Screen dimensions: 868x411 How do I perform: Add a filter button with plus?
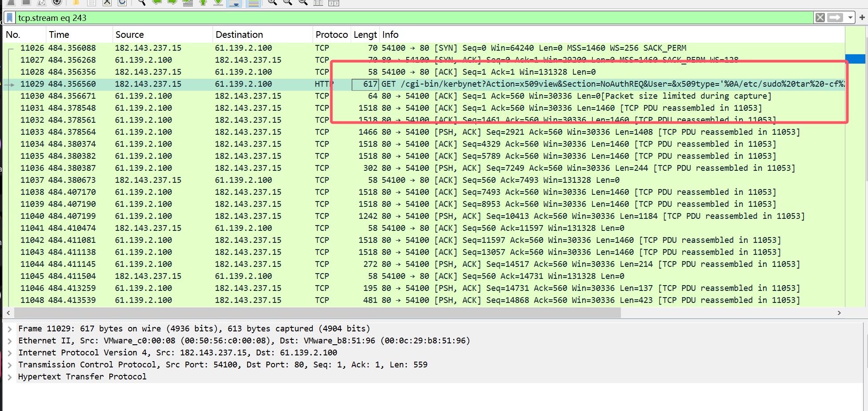pyautogui.click(x=862, y=18)
